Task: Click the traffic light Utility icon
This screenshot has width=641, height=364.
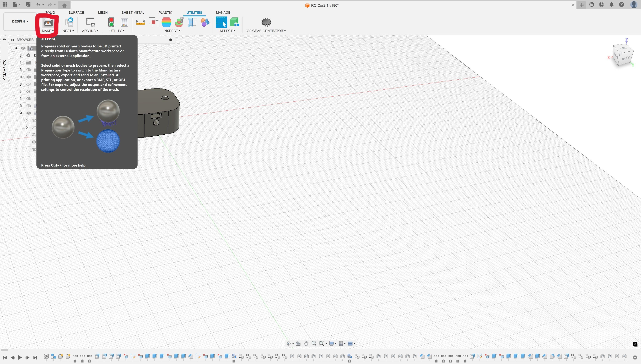Action: tap(111, 22)
